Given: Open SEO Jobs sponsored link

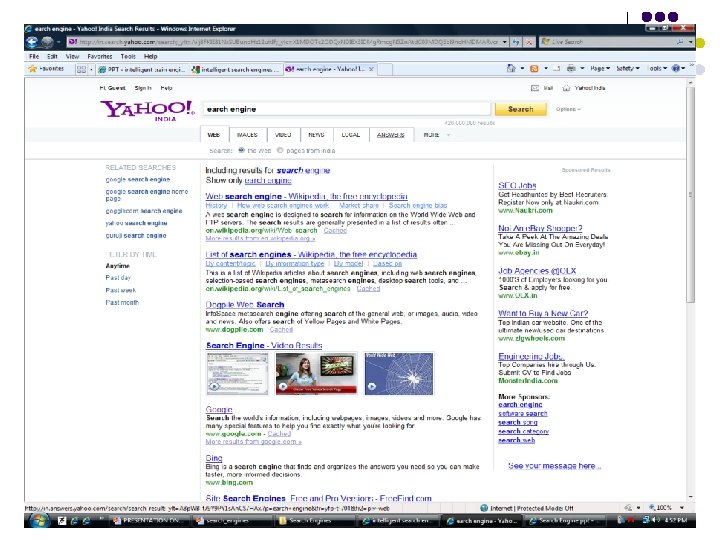Looking at the screenshot, I should pyautogui.click(x=517, y=185).
